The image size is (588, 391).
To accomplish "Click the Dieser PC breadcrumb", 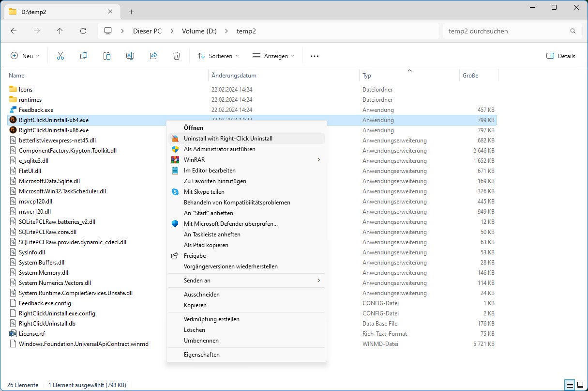I will 148,31.
